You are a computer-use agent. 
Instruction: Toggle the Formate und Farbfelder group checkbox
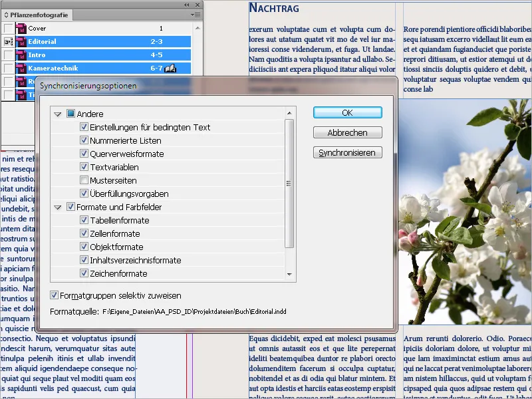[70, 207]
